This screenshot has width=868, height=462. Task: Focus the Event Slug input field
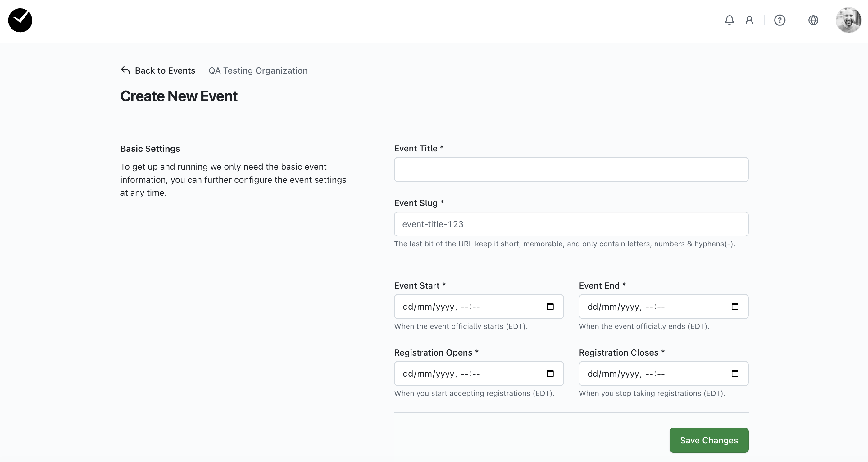pos(571,224)
